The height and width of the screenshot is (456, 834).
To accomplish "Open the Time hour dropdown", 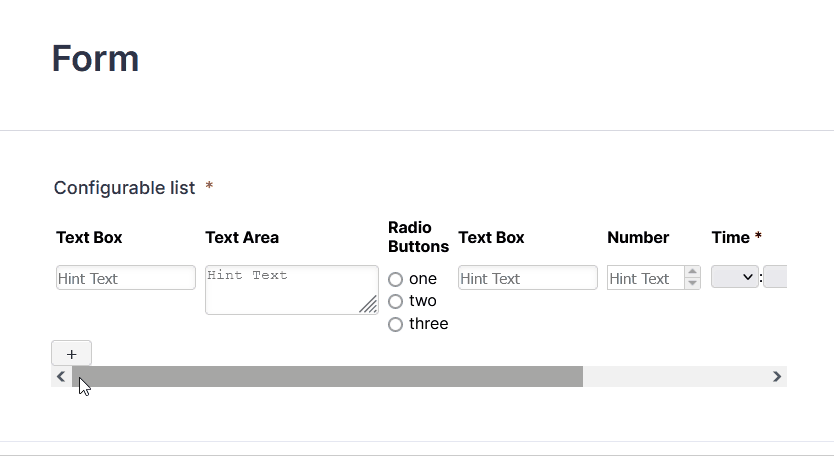I will click(735, 277).
